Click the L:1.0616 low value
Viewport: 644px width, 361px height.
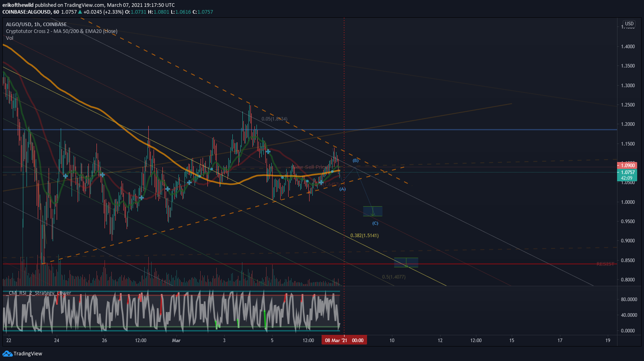pos(181,12)
